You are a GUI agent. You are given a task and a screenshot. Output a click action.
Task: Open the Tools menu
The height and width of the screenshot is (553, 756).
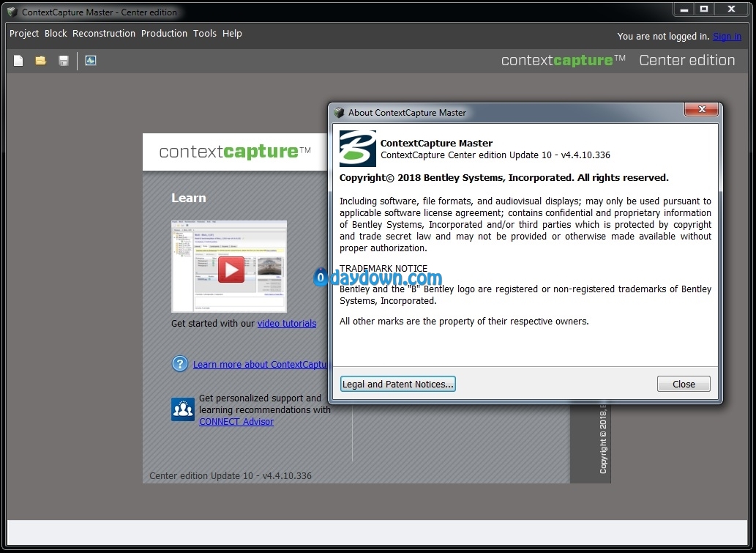[x=205, y=33]
